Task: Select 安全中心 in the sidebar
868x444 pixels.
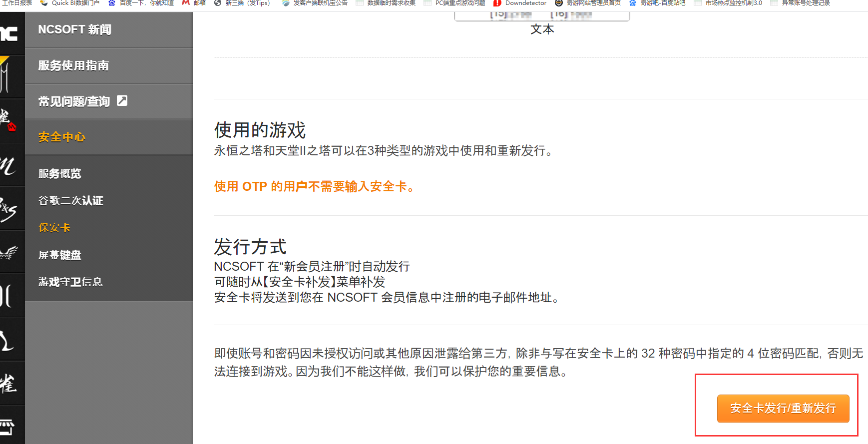Action: point(109,137)
